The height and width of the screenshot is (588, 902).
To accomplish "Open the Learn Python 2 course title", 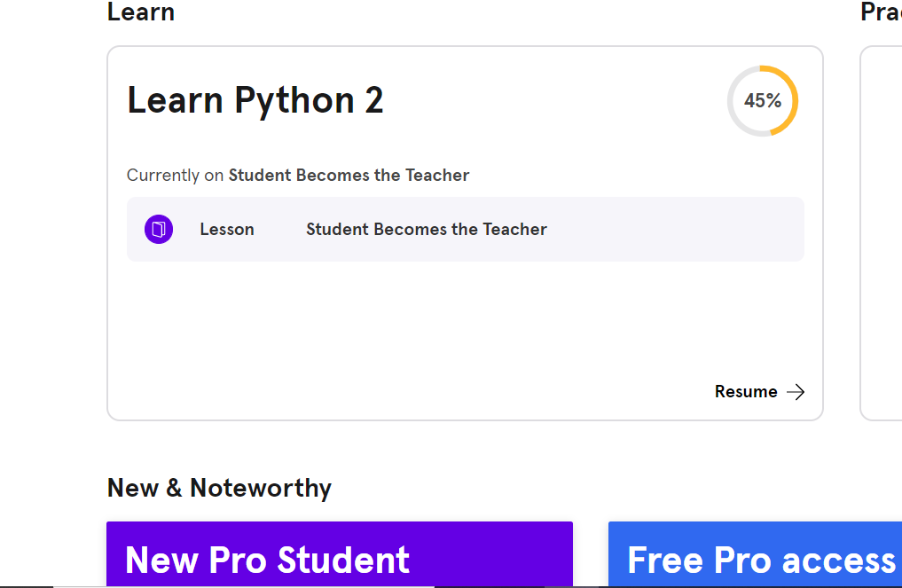I will [x=255, y=101].
